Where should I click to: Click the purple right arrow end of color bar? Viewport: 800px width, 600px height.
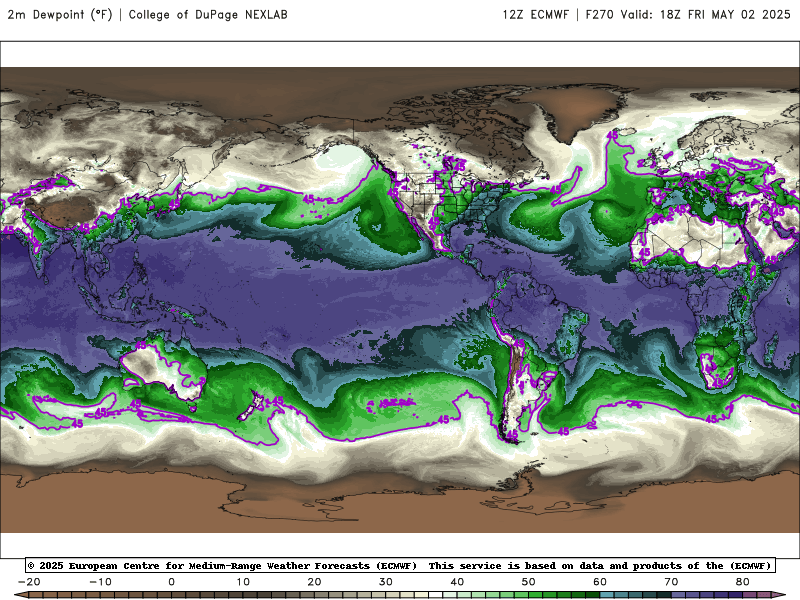click(x=780, y=595)
